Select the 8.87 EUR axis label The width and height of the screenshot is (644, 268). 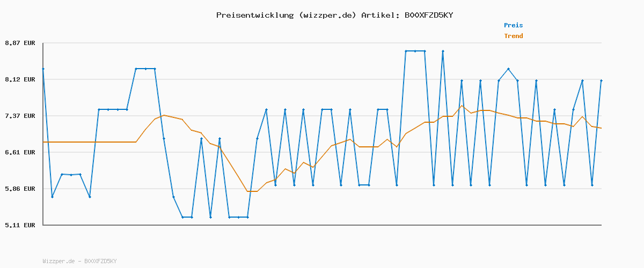coord(20,43)
